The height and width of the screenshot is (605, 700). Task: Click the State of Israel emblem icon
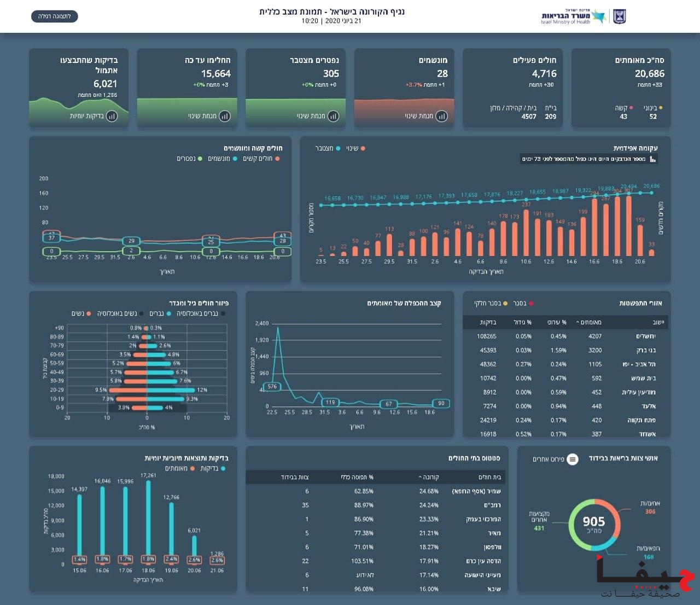619,17
